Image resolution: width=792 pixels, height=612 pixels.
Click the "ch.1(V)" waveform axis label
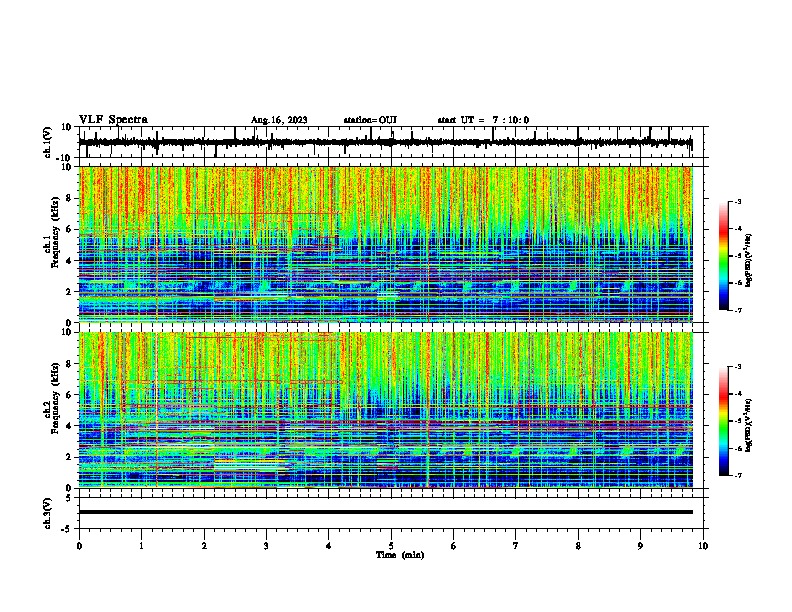click(x=47, y=142)
